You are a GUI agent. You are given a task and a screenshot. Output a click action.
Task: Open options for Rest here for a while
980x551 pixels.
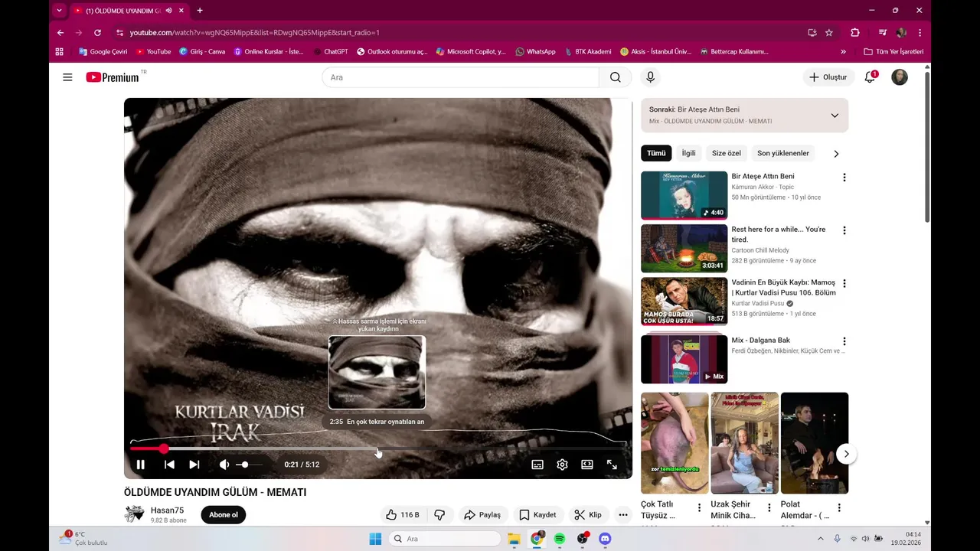[x=844, y=230]
